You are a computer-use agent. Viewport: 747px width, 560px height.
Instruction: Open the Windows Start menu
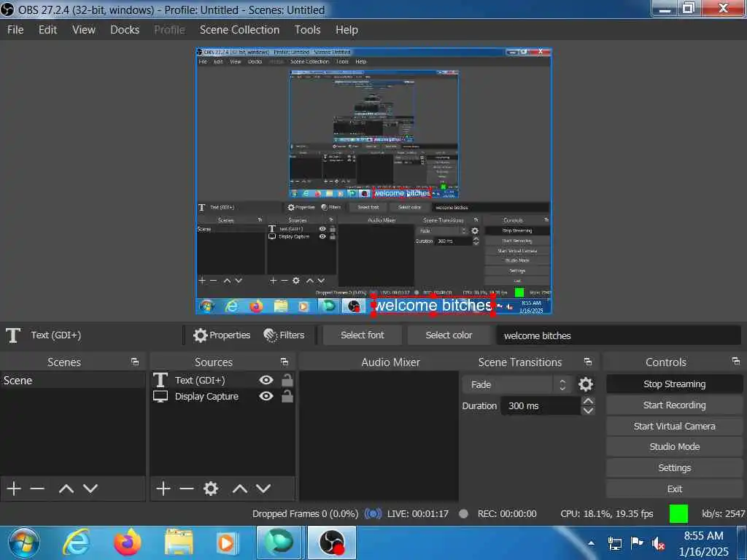click(23, 542)
